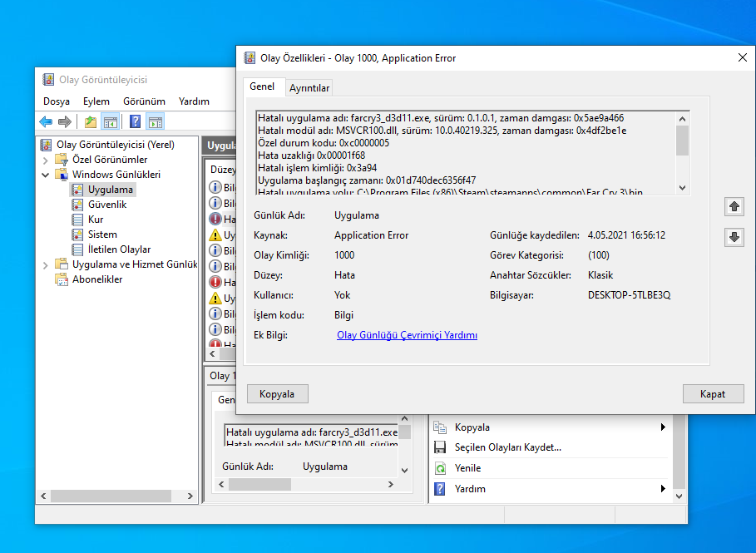Click the up-one-level folder toolbar icon
The height and width of the screenshot is (553, 756).
point(90,122)
